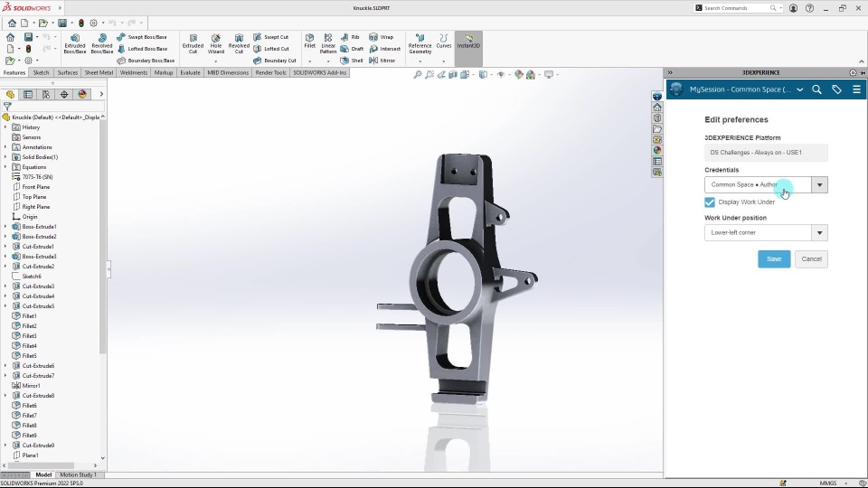Viewport: 868px width, 488px height.
Task: Click the Boundary Cut tool
Action: (x=275, y=61)
